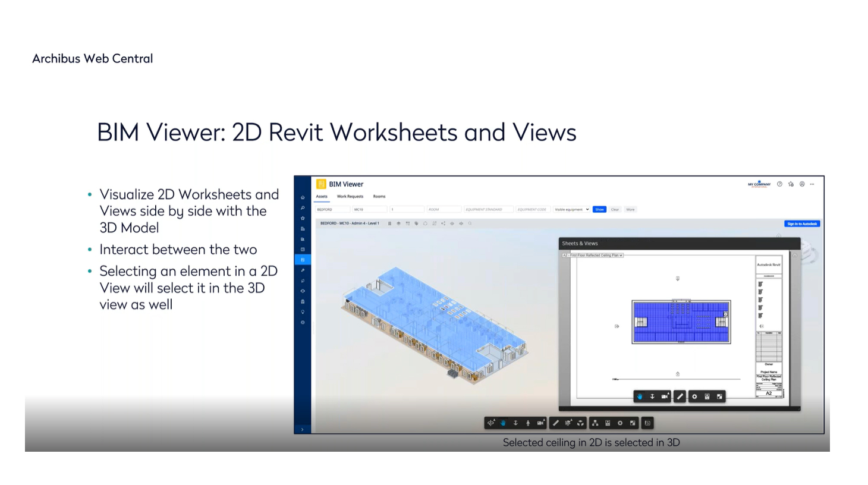This screenshot has width=868, height=485.
Task: Open camera tool in Sheets & Views toolbar
Action: point(665,396)
